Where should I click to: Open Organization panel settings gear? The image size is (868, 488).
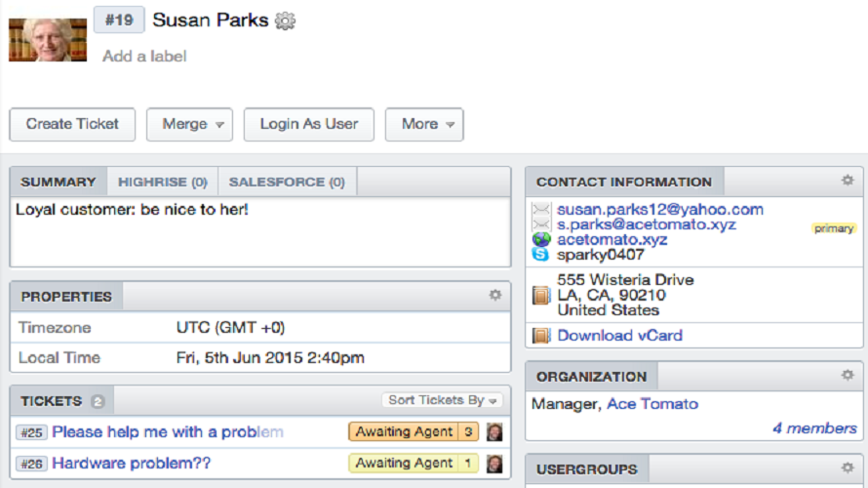(x=848, y=375)
